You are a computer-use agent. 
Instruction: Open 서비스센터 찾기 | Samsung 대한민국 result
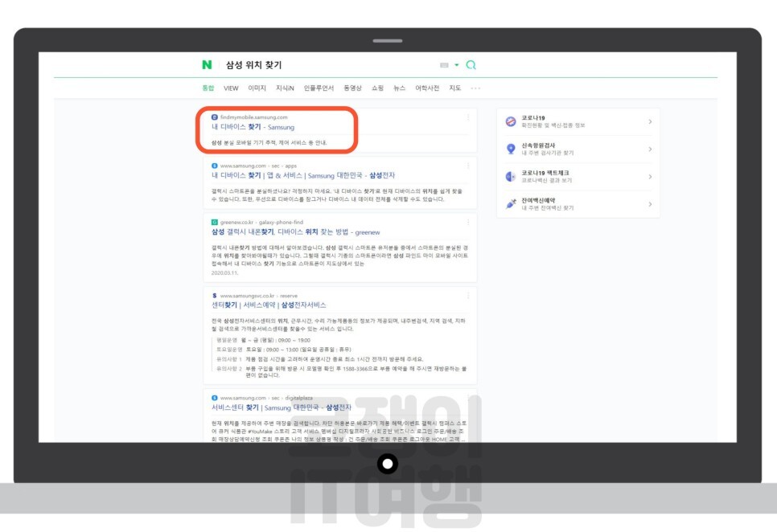pyautogui.click(x=282, y=407)
